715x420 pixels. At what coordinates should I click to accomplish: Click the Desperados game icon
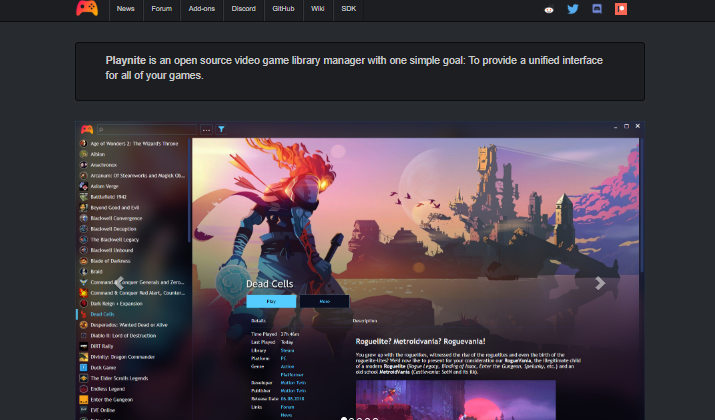(83, 325)
